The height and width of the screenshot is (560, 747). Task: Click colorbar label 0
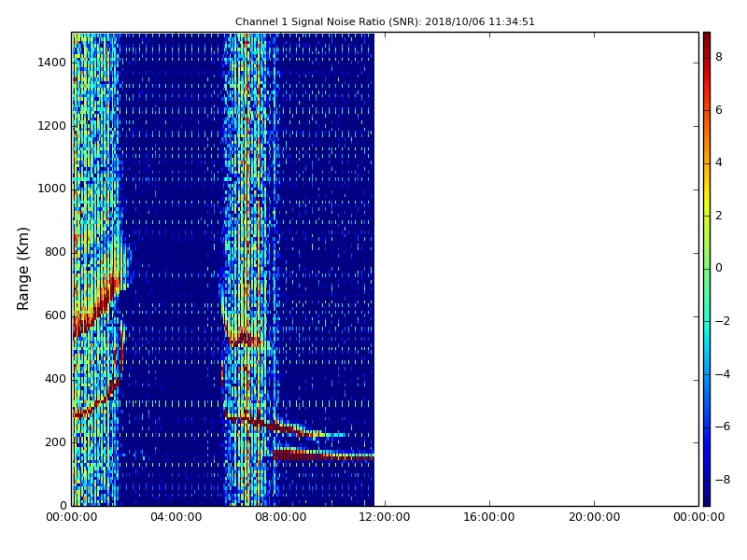coord(719,268)
